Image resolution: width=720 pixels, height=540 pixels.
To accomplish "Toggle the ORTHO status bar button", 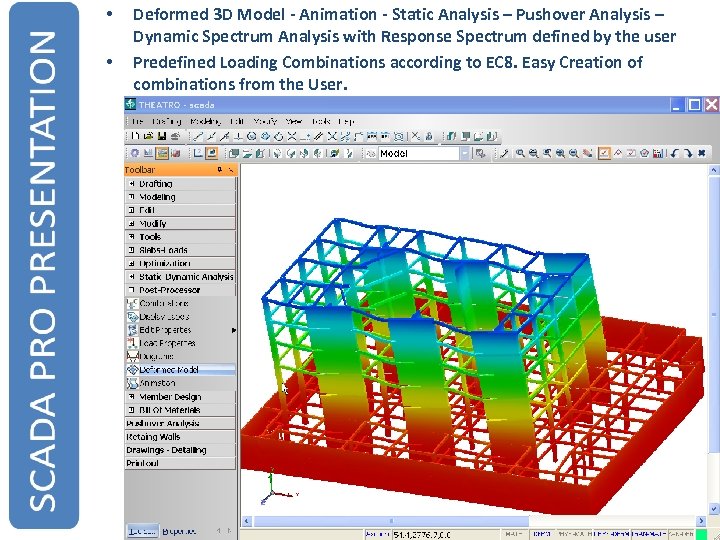I will click(x=541, y=534).
